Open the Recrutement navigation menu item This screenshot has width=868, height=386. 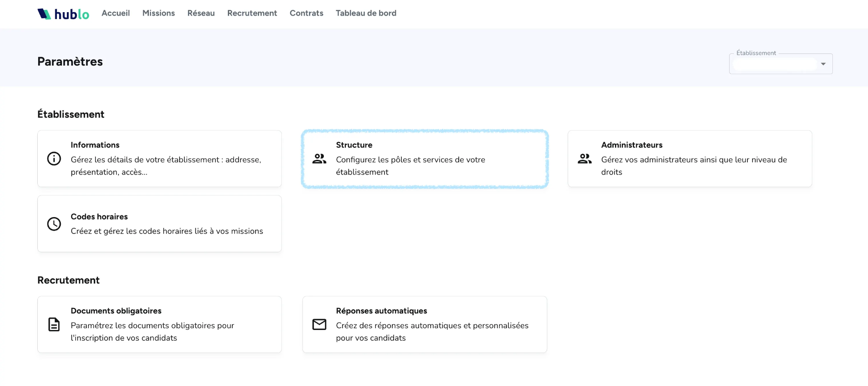[x=252, y=13]
